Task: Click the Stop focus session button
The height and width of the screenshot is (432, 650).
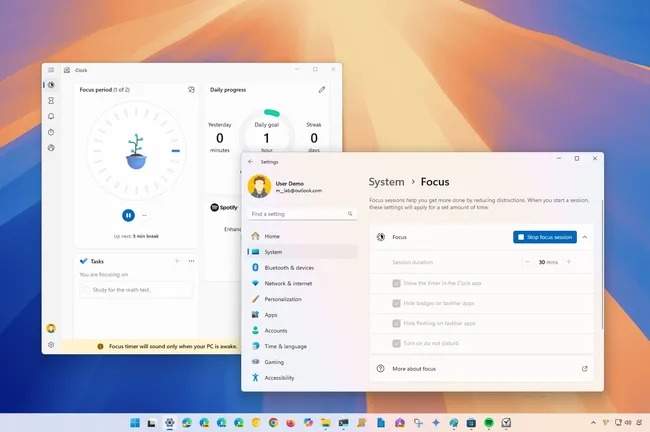Action: [545, 237]
